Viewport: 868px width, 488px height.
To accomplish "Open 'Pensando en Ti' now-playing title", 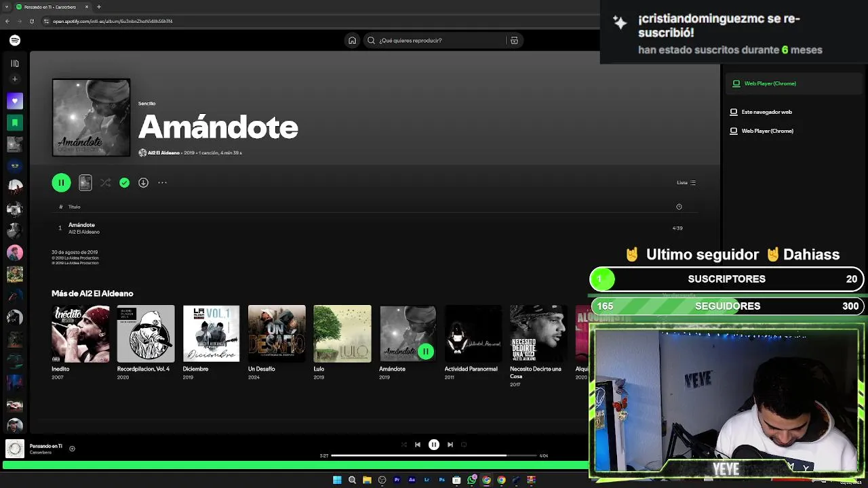I will (46, 446).
